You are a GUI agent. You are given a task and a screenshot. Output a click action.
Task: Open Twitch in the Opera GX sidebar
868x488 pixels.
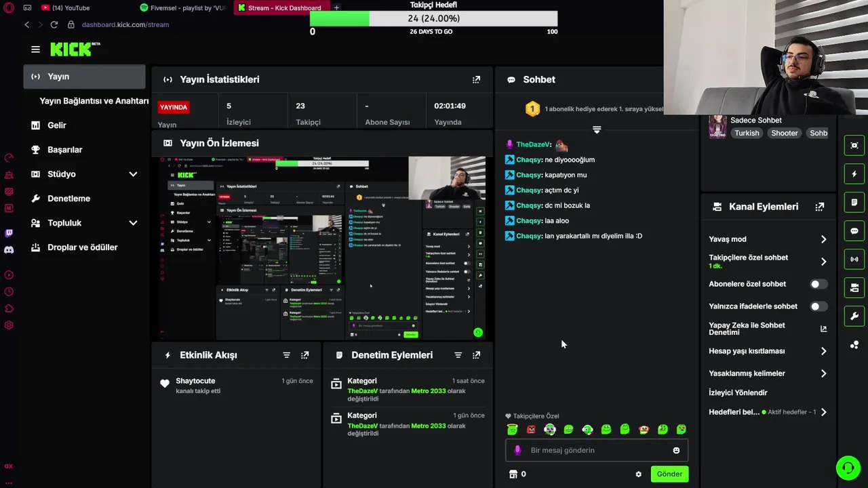pos(9,232)
